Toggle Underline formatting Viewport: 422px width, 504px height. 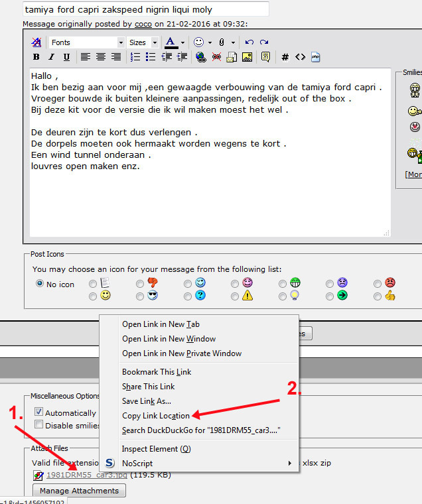pyautogui.click(x=66, y=57)
